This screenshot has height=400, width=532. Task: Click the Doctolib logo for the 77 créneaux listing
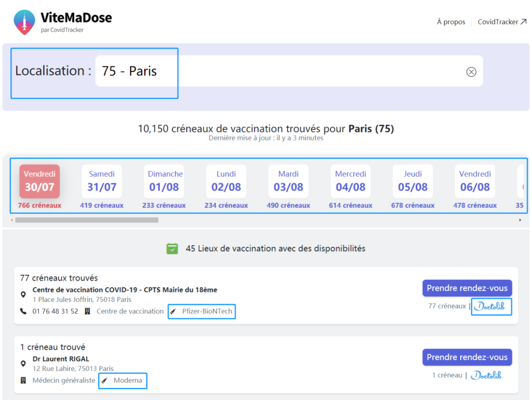tap(491, 306)
